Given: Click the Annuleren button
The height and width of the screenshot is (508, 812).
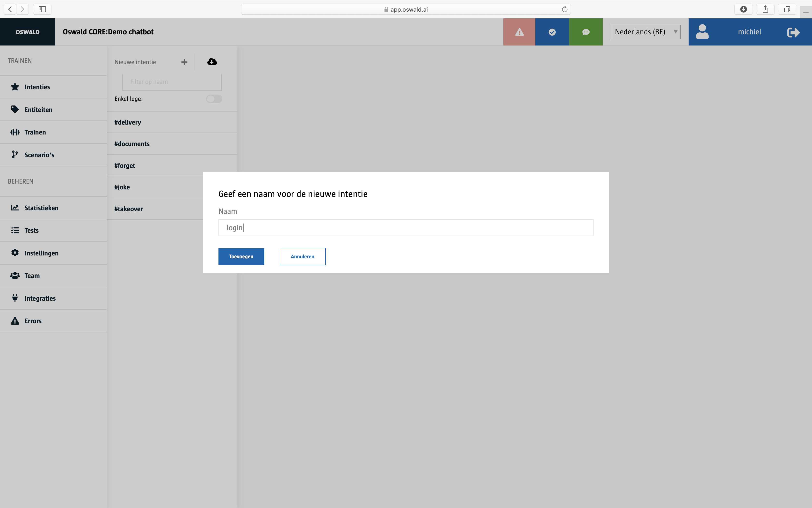Looking at the screenshot, I should point(303,256).
